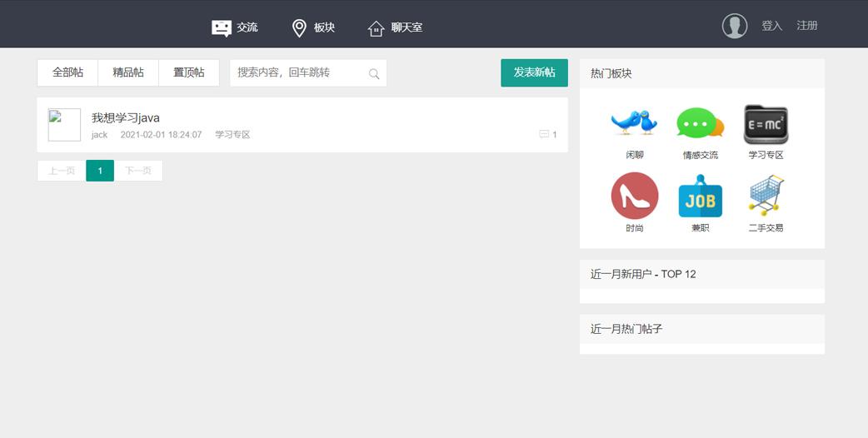Viewport: 868px width, 438px height.
Task: Focus the 搜索内容 search input field
Action: click(300, 72)
